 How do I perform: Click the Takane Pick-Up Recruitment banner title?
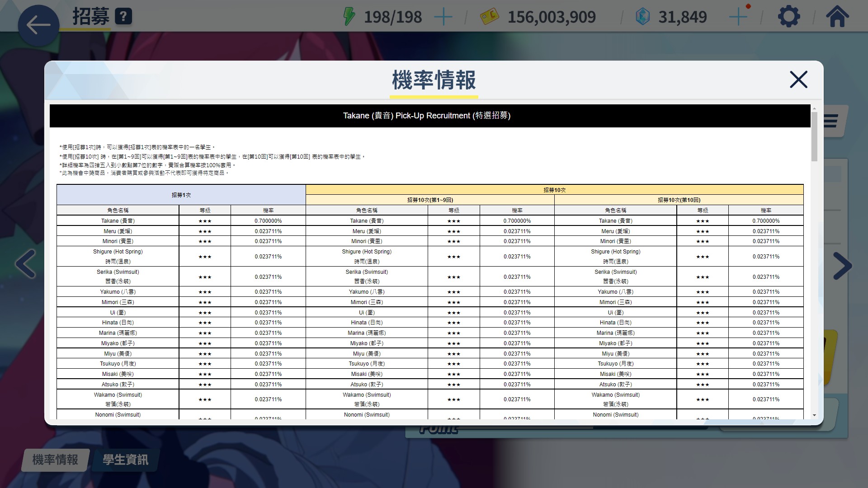coord(427,116)
